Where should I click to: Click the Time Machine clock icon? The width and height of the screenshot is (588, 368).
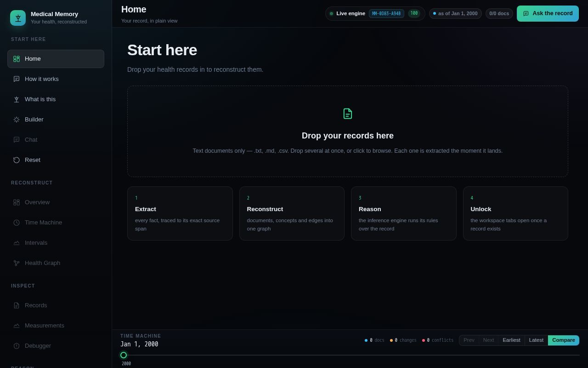[17, 223]
